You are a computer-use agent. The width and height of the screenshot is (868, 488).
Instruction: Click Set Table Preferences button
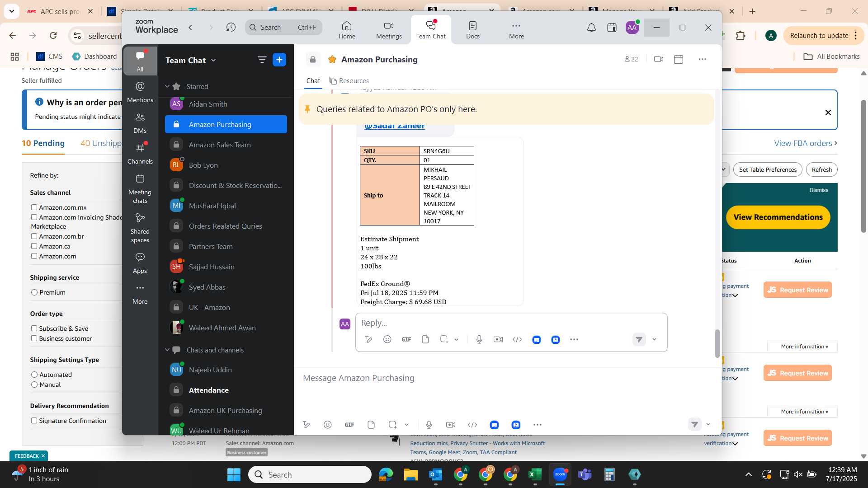point(768,169)
